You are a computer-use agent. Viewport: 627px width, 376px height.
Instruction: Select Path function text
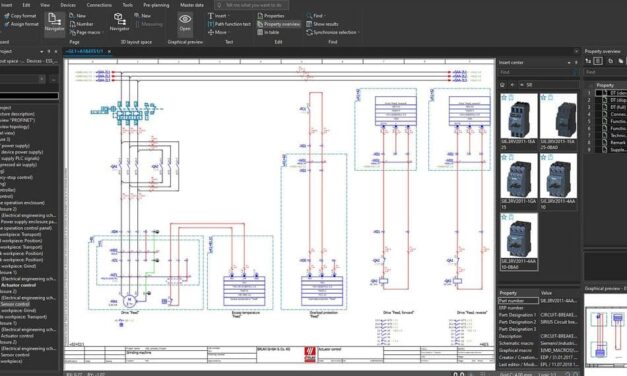pyautogui.click(x=230, y=24)
